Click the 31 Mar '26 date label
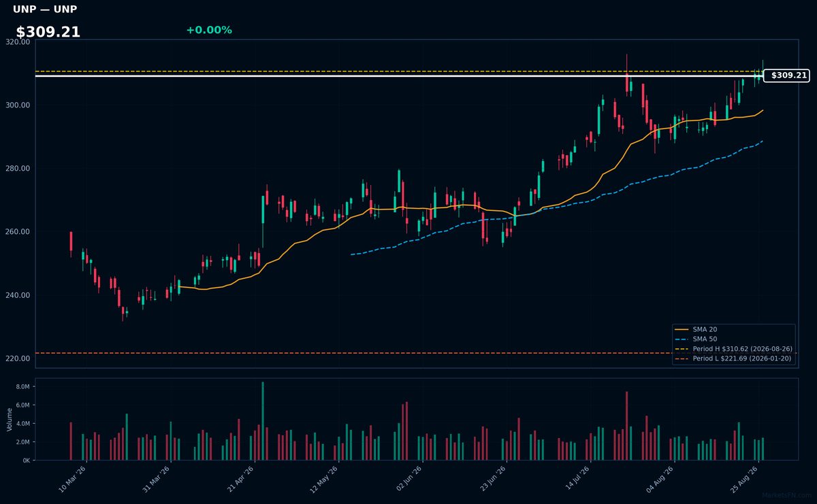Image resolution: width=817 pixels, height=504 pixels. (x=157, y=480)
